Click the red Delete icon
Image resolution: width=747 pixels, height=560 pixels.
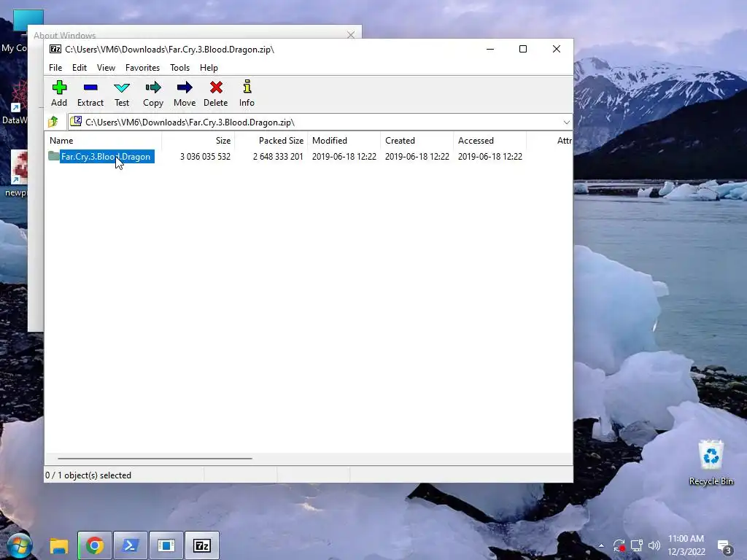[216, 87]
